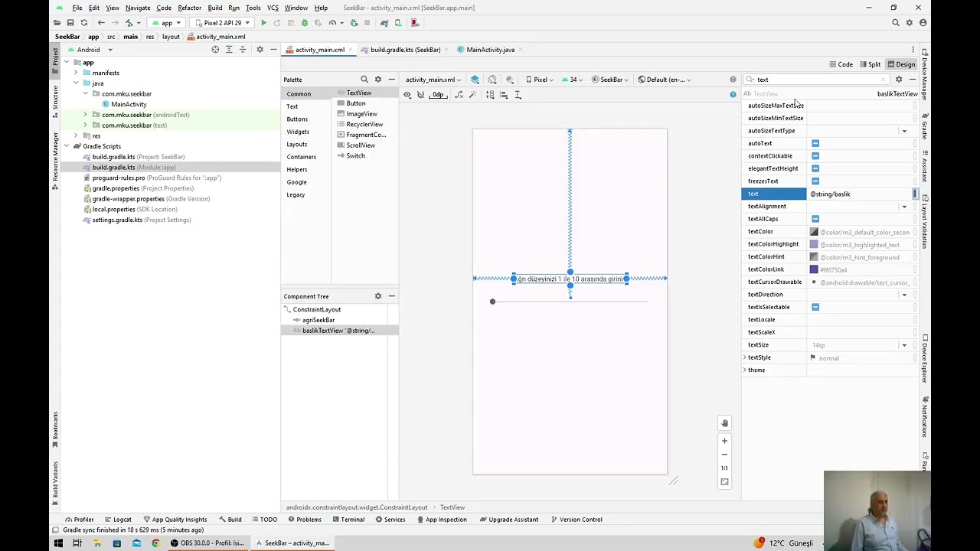Open the Palette search magnifier
980x551 pixels.
(364, 80)
